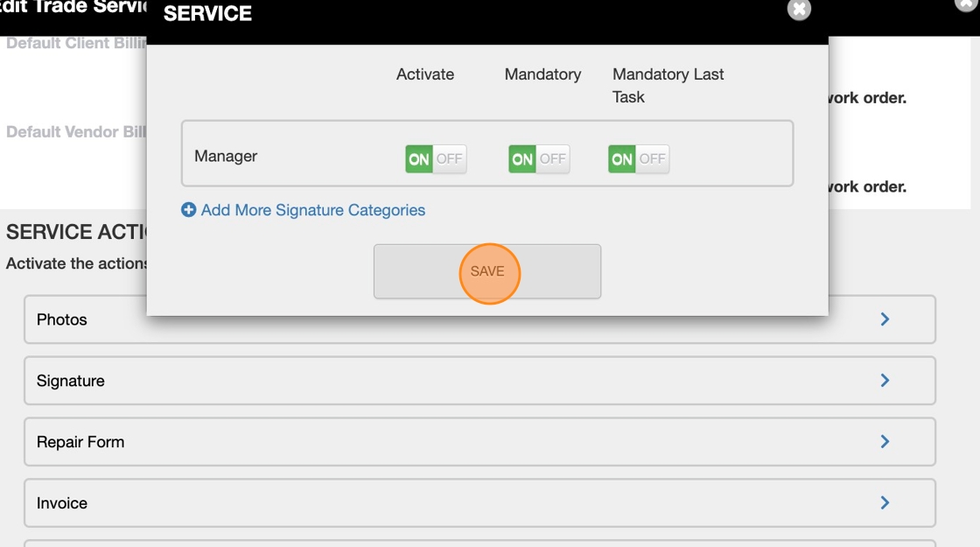The width and height of the screenshot is (980, 547).
Task: Select the Invoice service action label
Action: (x=62, y=503)
